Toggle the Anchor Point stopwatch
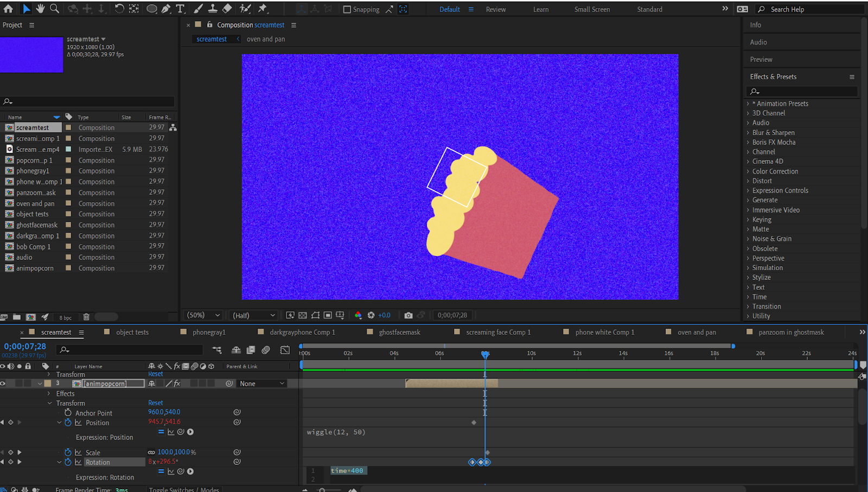This screenshot has height=492, width=868. pyautogui.click(x=68, y=413)
